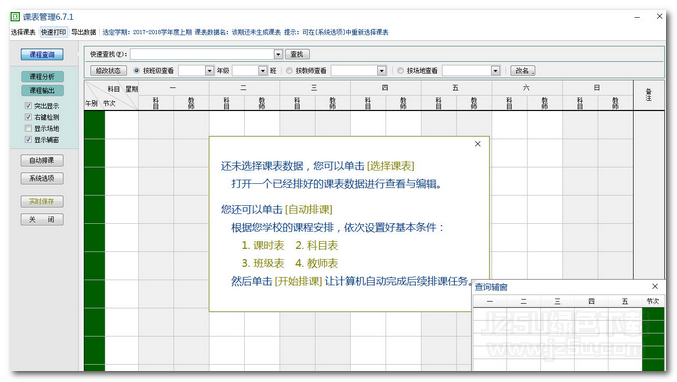
Task: Click the 实时保存 button
Action: 42,201
